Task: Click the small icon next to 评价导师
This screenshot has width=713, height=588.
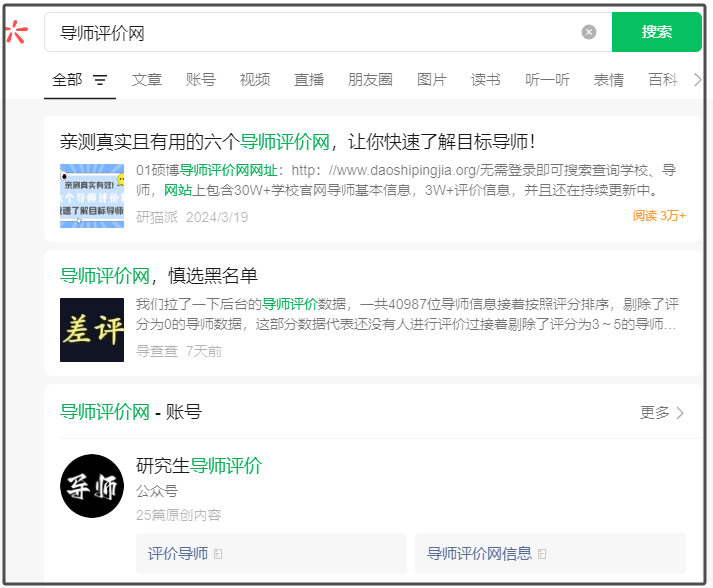Action: (x=218, y=554)
